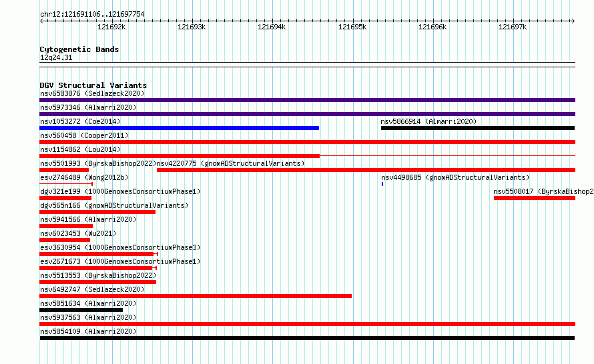The image size is (594, 364).
Task: Open the nsv5513553 (ByrskaBishop2022) label
Action: 98,275
